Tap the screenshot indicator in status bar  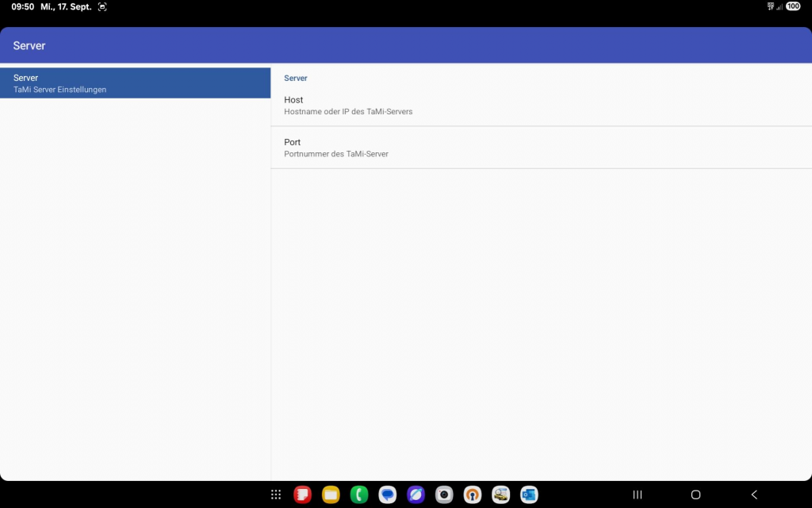102,6
